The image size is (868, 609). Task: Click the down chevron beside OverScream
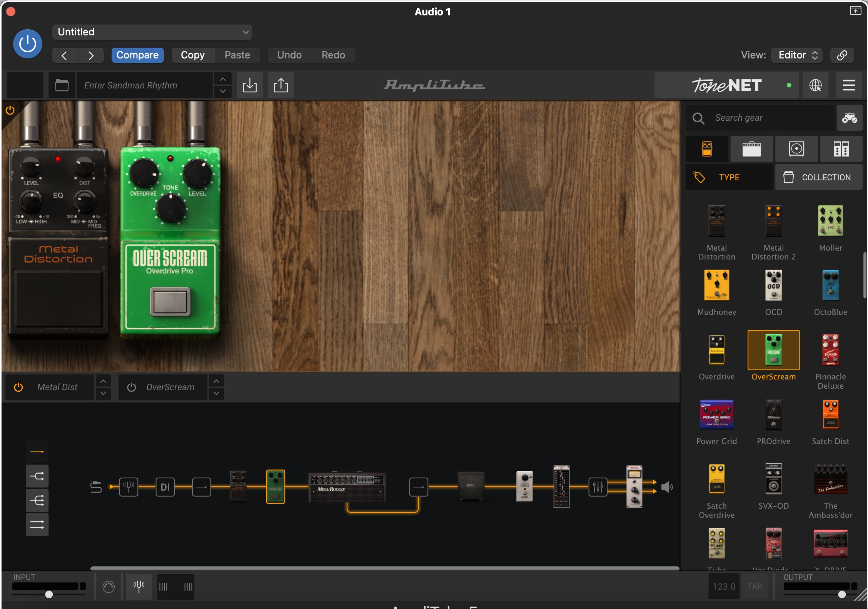pos(217,393)
